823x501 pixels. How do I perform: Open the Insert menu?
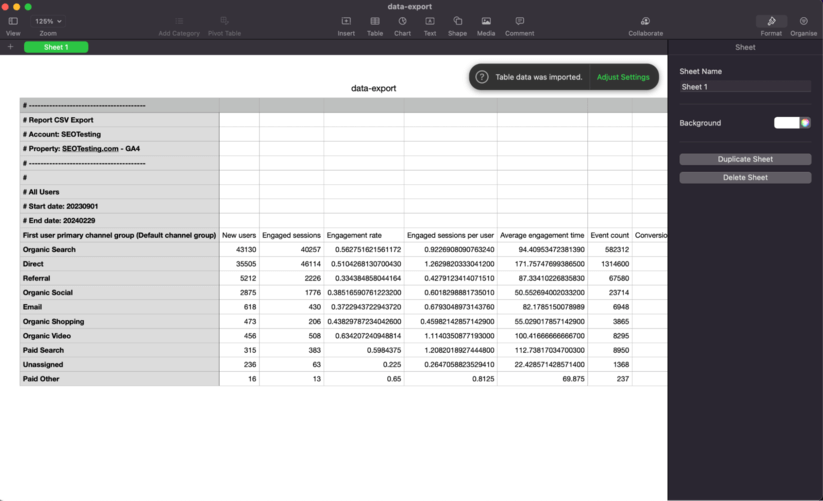(346, 21)
